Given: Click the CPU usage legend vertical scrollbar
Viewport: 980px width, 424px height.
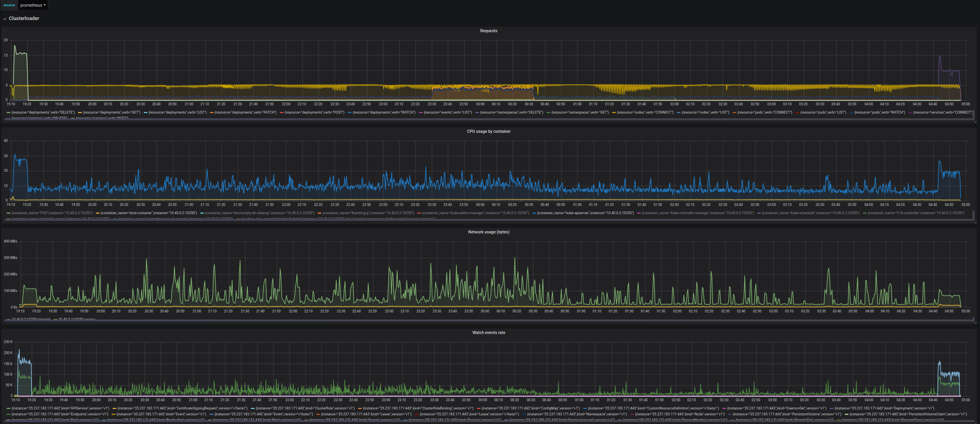Looking at the screenshot, I should tap(974, 215).
